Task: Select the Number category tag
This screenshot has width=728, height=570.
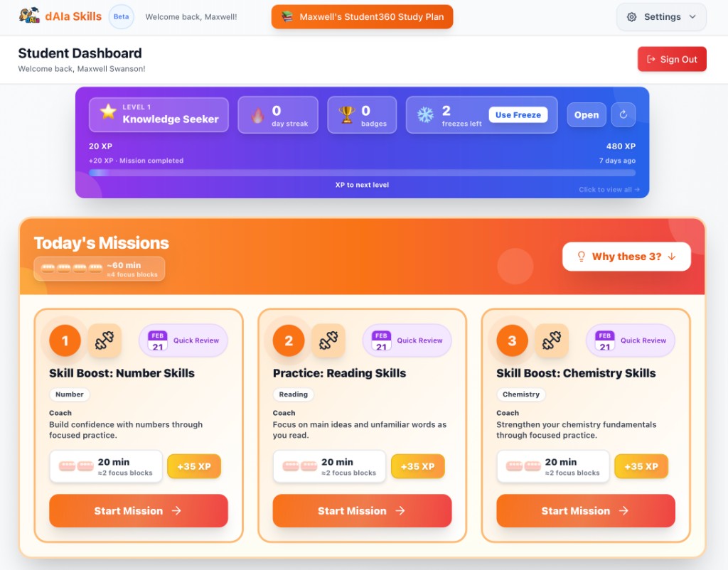Action: (69, 394)
